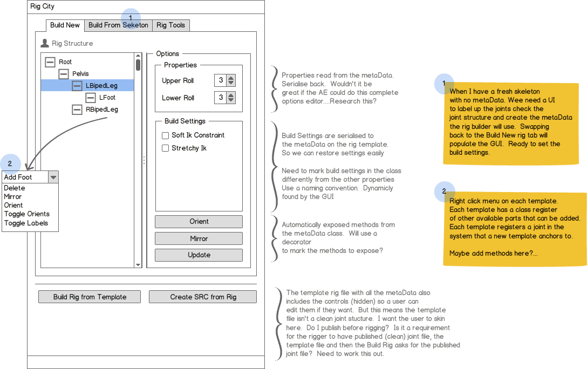The height and width of the screenshot is (369, 588).
Task: Select the Root label in tree
Action: tap(65, 62)
